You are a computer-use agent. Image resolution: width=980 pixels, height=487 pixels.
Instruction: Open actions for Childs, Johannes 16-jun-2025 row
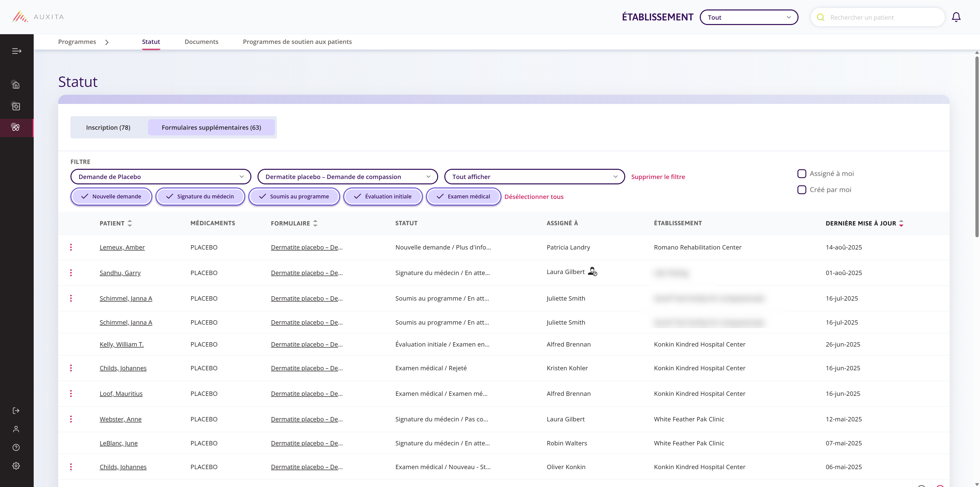[71, 368]
